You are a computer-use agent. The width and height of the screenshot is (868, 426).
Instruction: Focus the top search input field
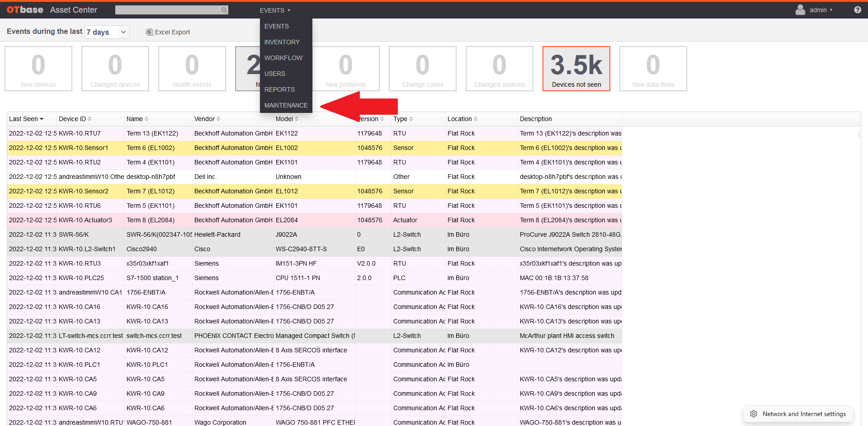168,10
